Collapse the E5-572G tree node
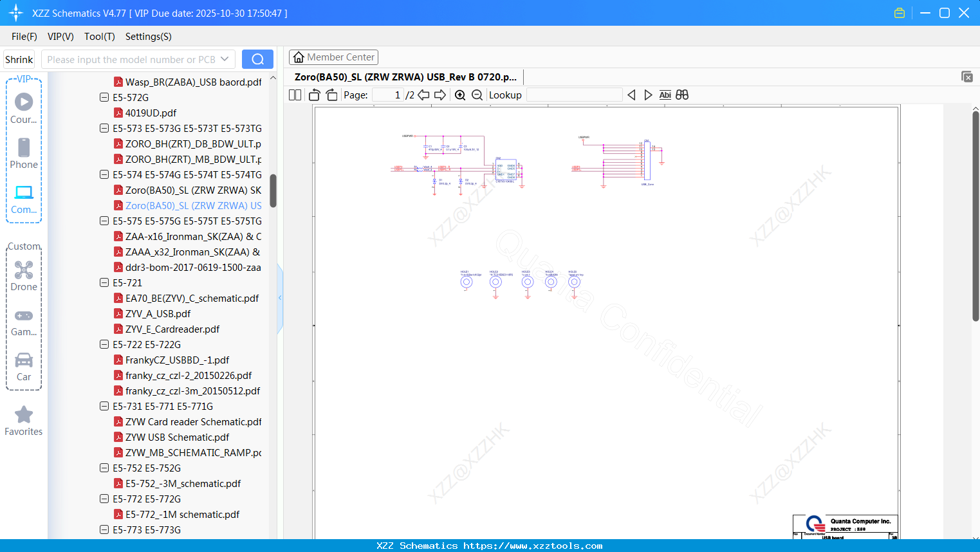 (x=104, y=97)
